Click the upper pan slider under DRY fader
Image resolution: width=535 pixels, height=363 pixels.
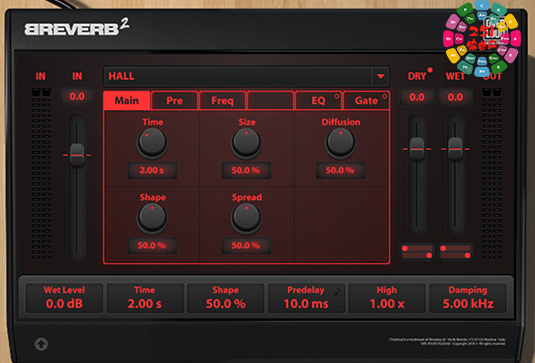(417, 248)
